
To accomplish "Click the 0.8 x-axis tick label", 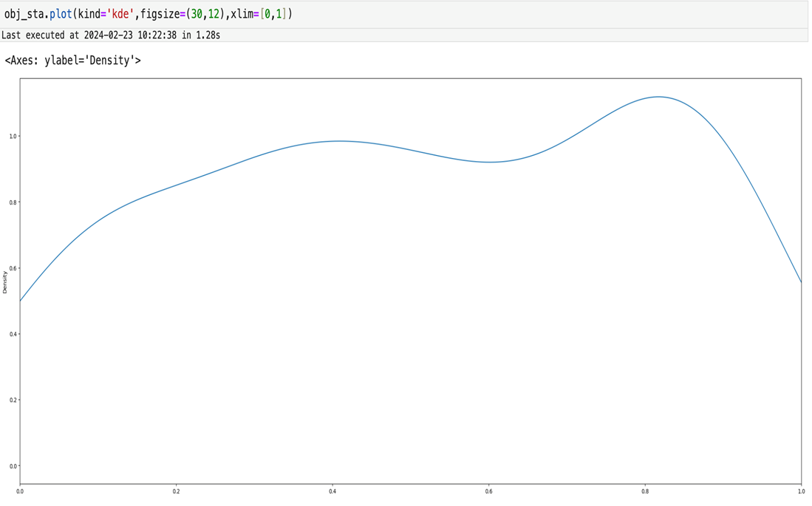I will point(645,491).
